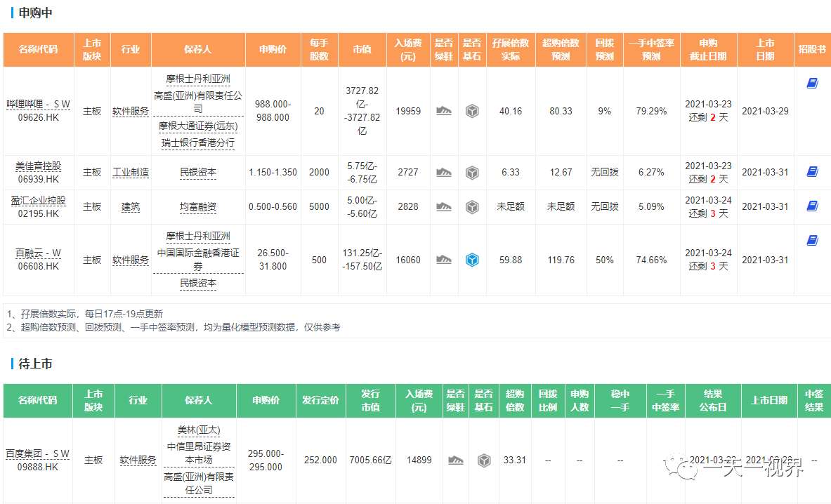Open the prospectus icon for 美佳音控股
This screenshot has width=831, height=504.
812,171
